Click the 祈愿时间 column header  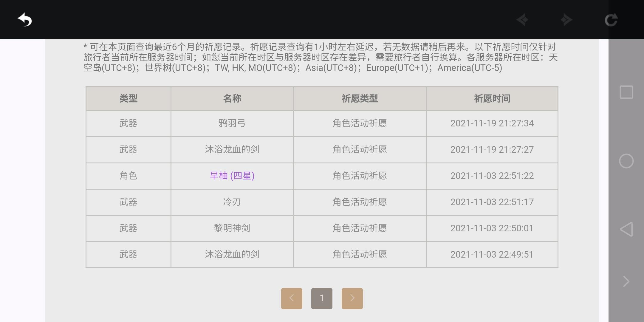click(492, 98)
